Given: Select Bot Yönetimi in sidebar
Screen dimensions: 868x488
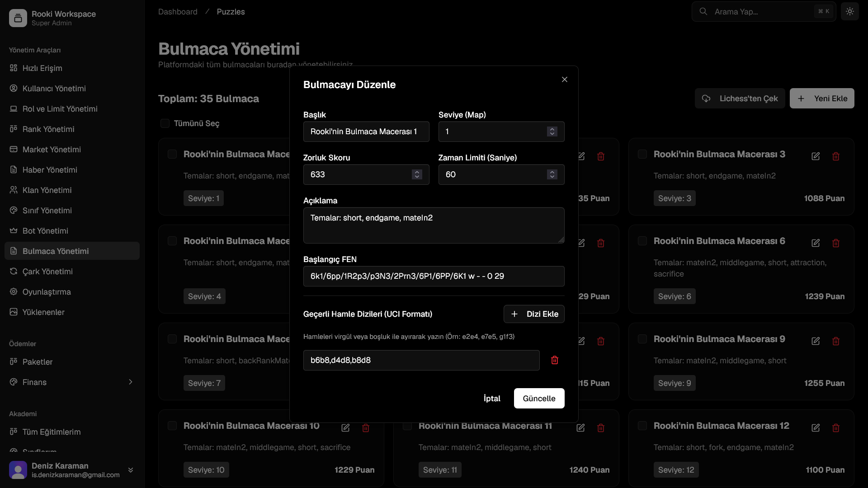Looking at the screenshot, I should pyautogui.click(x=72, y=231).
